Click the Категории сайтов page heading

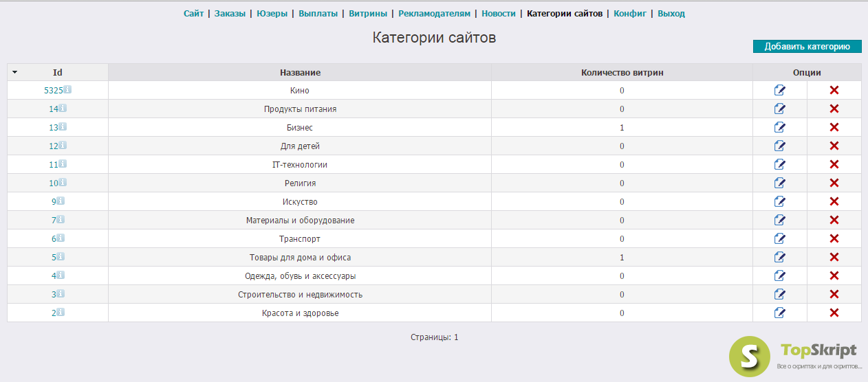(x=434, y=37)
